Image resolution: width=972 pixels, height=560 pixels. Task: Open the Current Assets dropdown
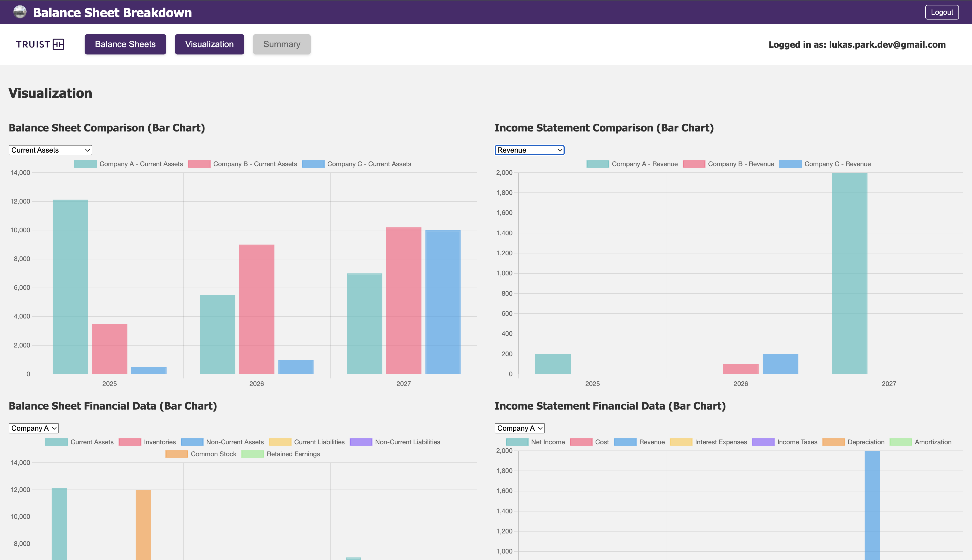coord(50,150)
